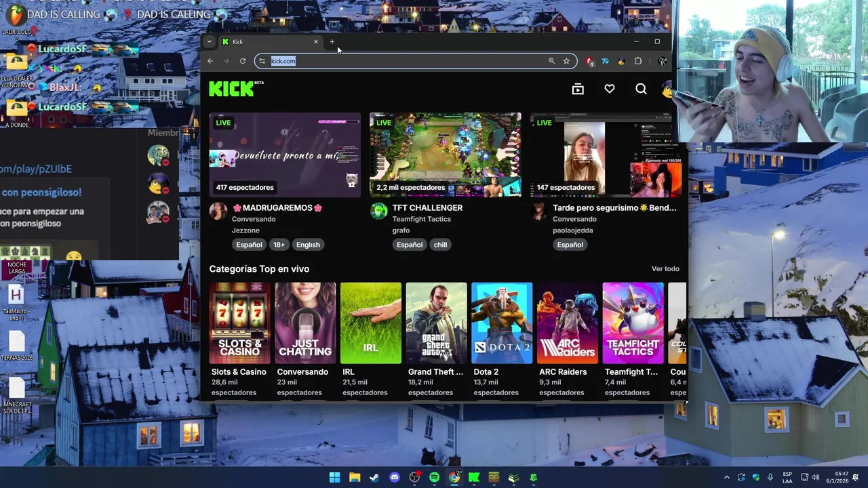868x488 pixels.
Task: Switch to Chrome in taskbar
Action: tap(454, 477)
